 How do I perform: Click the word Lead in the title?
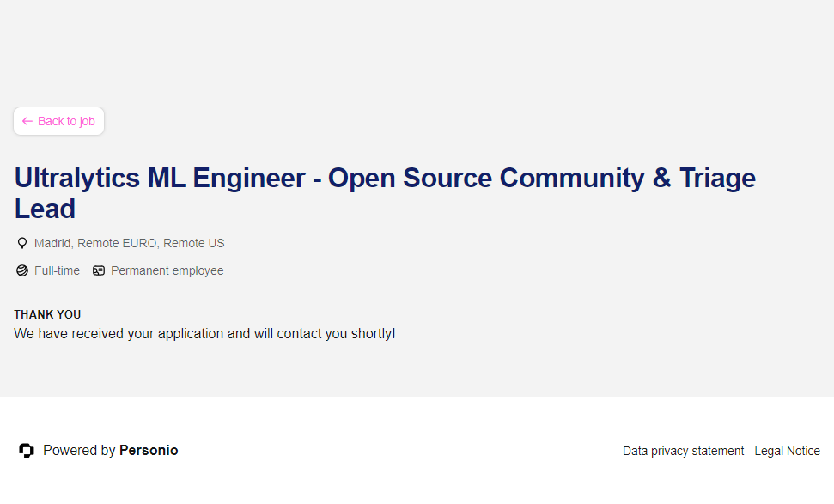[x=46, y=209]
